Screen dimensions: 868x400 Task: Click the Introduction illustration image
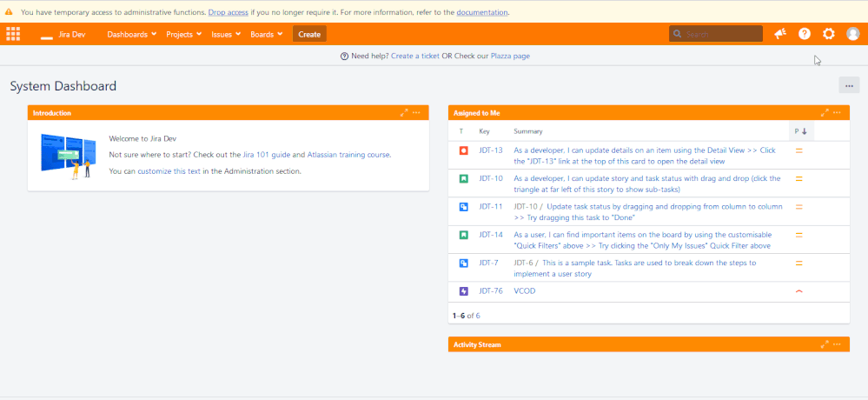click(x=69, y=156)
